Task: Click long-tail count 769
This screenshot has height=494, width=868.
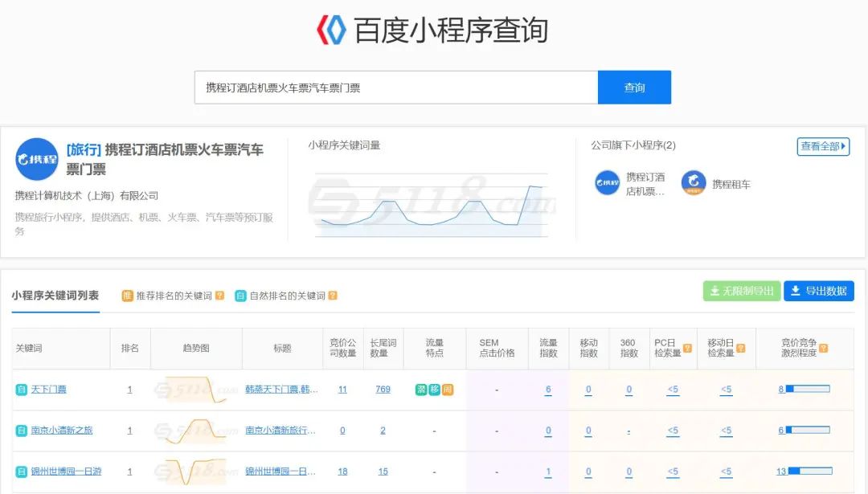Action: pyautogui.click(x=383, y=390)
